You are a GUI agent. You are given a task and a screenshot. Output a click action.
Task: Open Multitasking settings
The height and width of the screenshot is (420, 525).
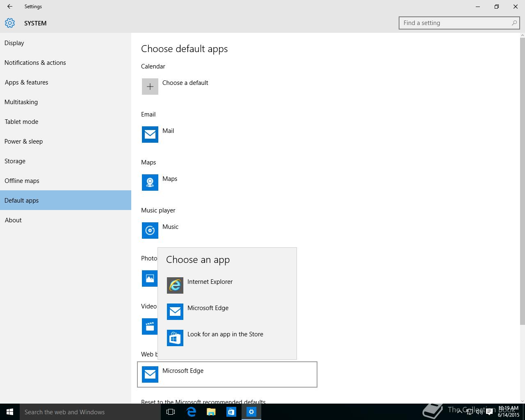(66, 102)
